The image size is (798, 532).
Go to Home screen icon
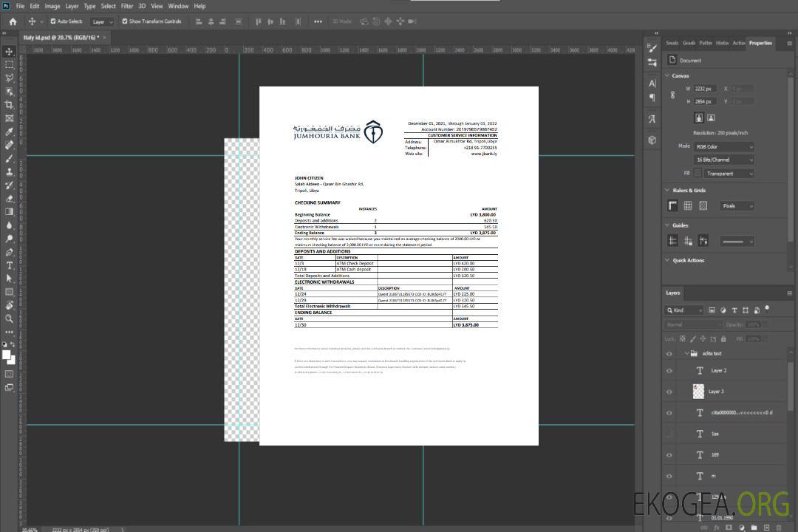click(13, 21)
